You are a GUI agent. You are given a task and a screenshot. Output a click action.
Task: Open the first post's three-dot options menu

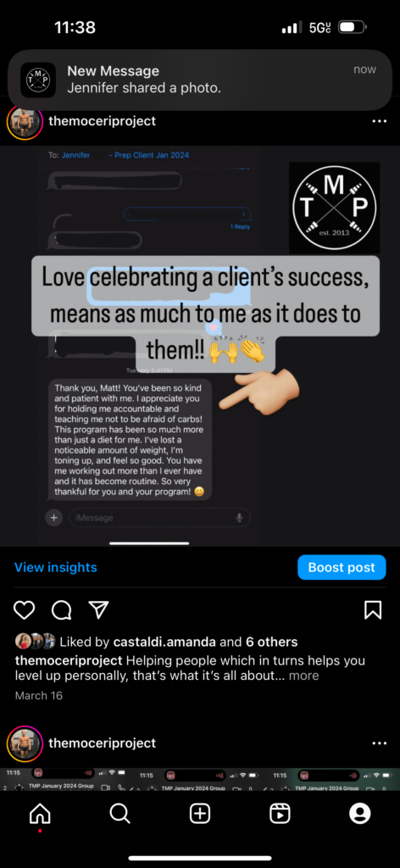[380, 121]
